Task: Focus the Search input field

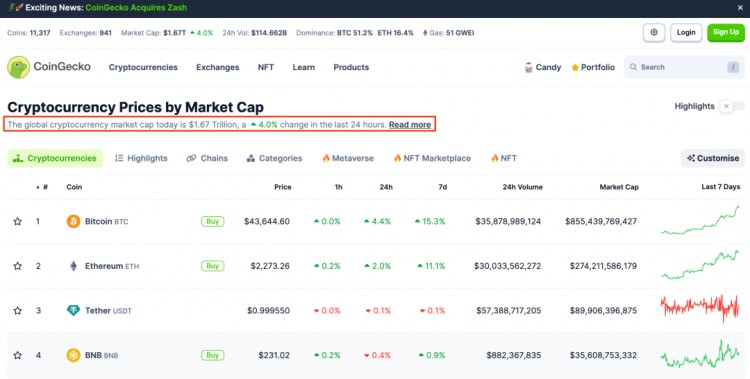Action: tap(684, 67)
